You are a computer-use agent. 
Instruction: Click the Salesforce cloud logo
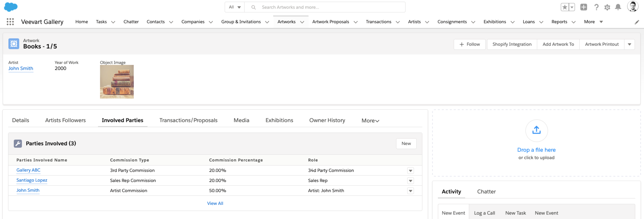tap(11, 7)
